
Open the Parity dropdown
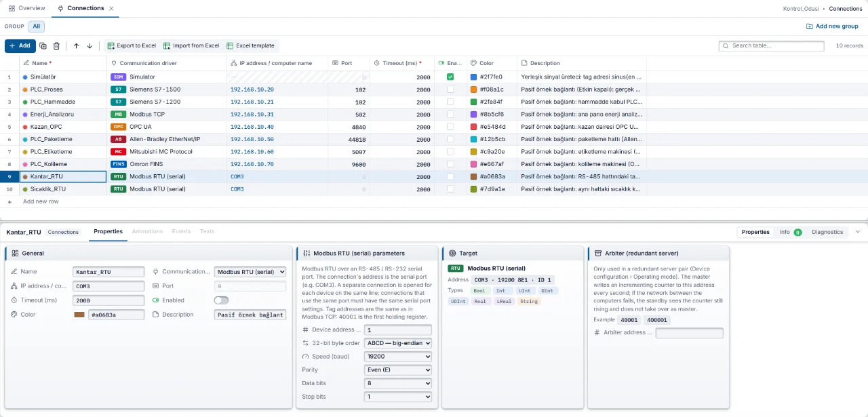point(398,370)
